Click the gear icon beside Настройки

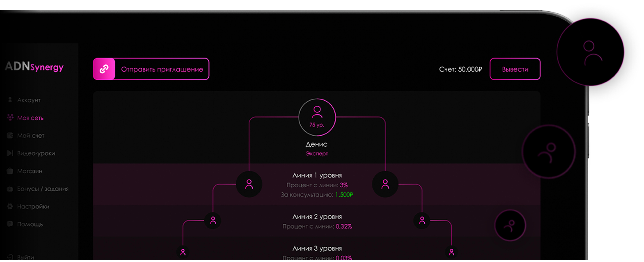coord(10,206)
